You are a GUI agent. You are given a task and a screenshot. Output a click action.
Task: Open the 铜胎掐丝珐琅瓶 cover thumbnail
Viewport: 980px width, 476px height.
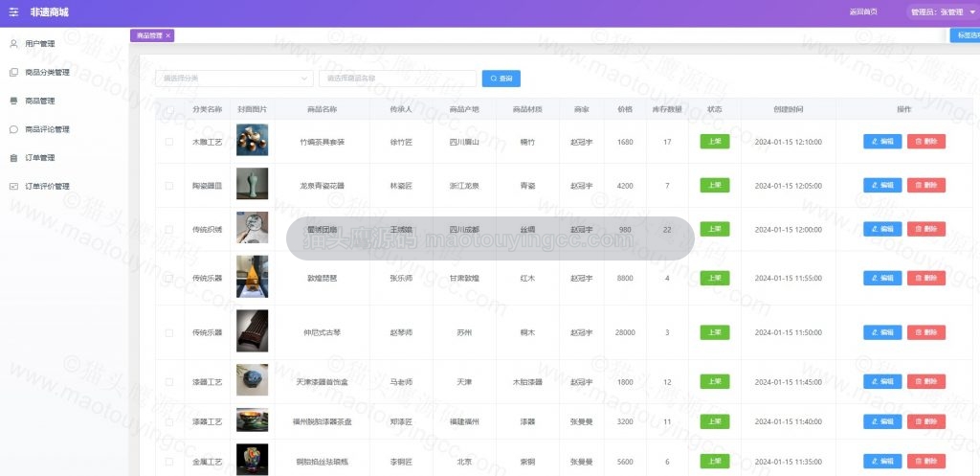tap(252, 460)
